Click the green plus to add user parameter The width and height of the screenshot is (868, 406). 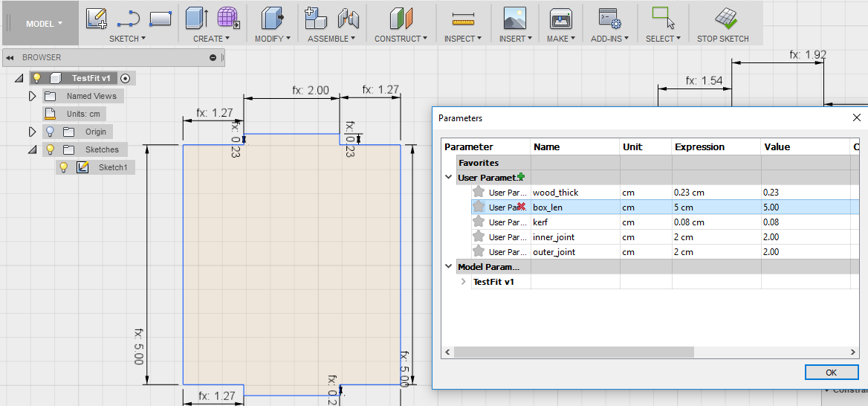521,177
